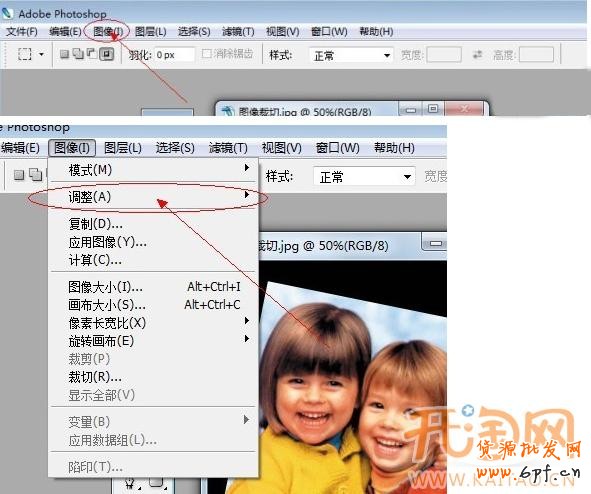Click the document icon of 图像裁切.jpg window
591x494 pixels.
tap(227, 111)
